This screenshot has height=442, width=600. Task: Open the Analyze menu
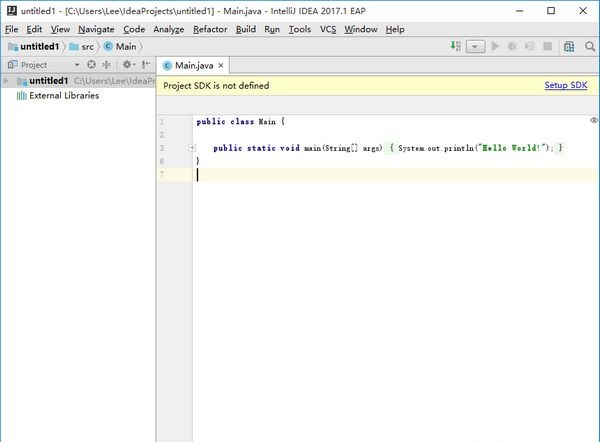[169, 29]
